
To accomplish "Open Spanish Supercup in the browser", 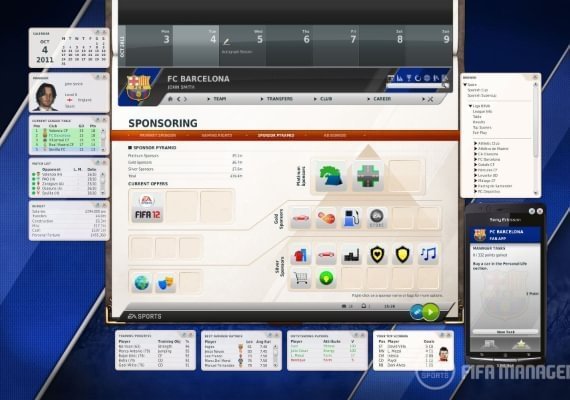I will (x=482, y=95).
